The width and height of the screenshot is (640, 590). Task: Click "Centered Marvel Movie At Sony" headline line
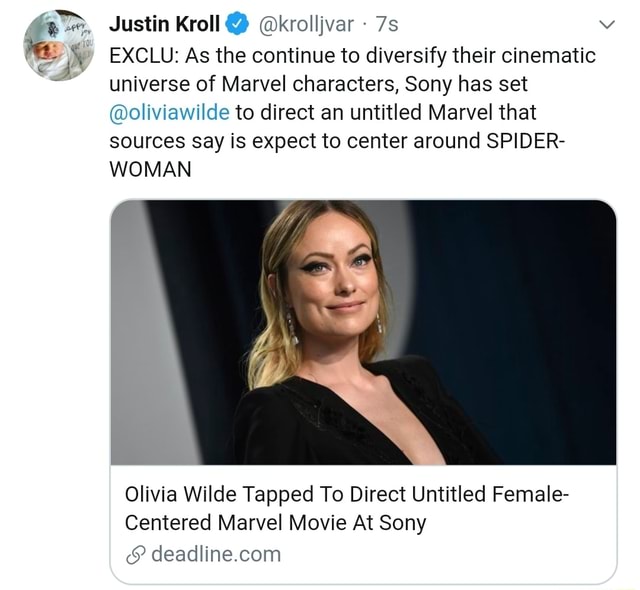[x=275, y=522]
